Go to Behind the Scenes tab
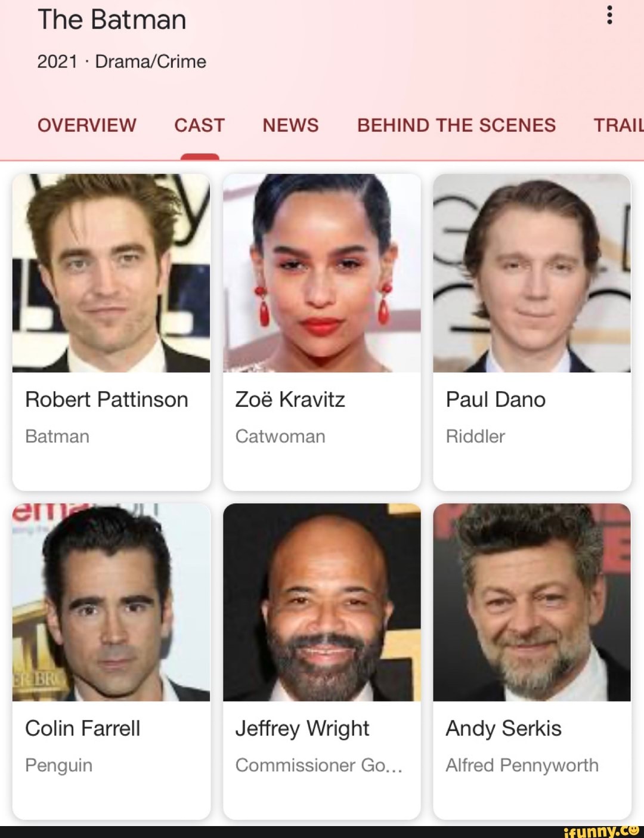The width and height of the screenshot is (644, 838). [457, 125]
